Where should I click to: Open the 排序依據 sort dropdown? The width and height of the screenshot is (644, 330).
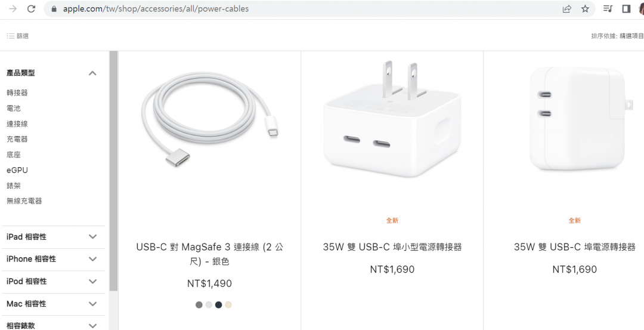617,36
